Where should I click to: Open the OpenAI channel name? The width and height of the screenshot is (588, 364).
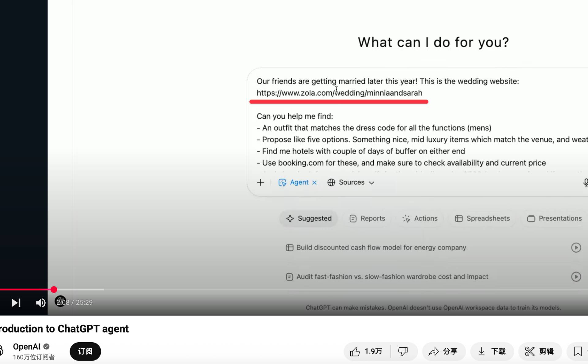(x=27, y=347)
